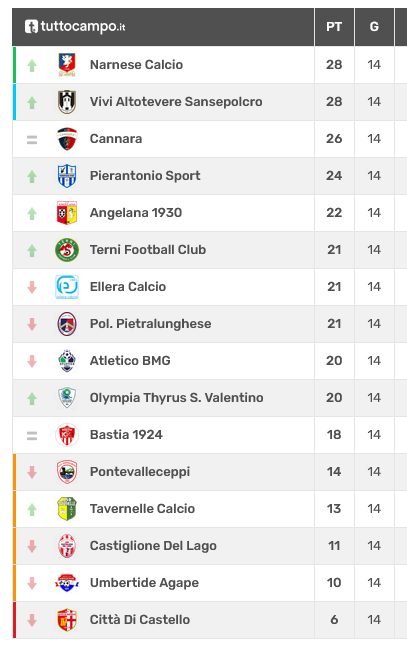
Task: Click the Narnese Calcio team crest
Action: pyautogui.click(x=67, y=65)
